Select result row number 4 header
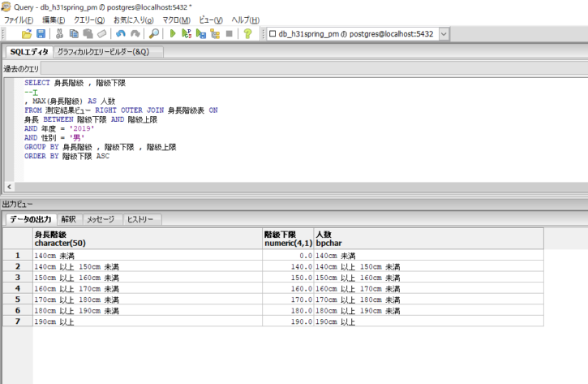Screen dimensions: 588x384 click(x=17, y=288)
